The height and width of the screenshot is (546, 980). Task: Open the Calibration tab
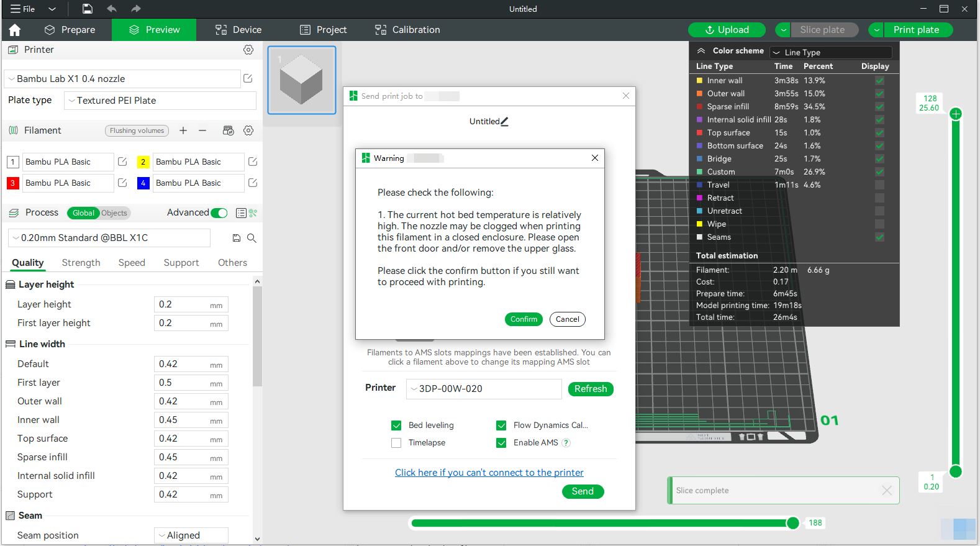[407, 30]
